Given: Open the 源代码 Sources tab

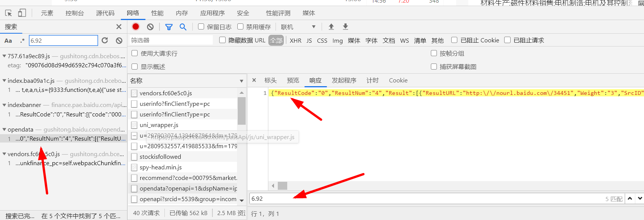Looking at the screenshot, I should [x=105, y=13].
